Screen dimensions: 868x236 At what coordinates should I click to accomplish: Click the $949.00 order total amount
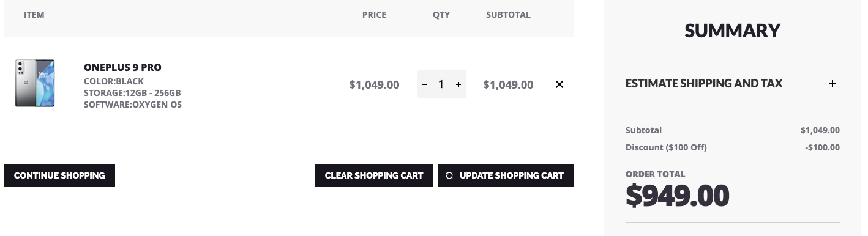[678, 196]
